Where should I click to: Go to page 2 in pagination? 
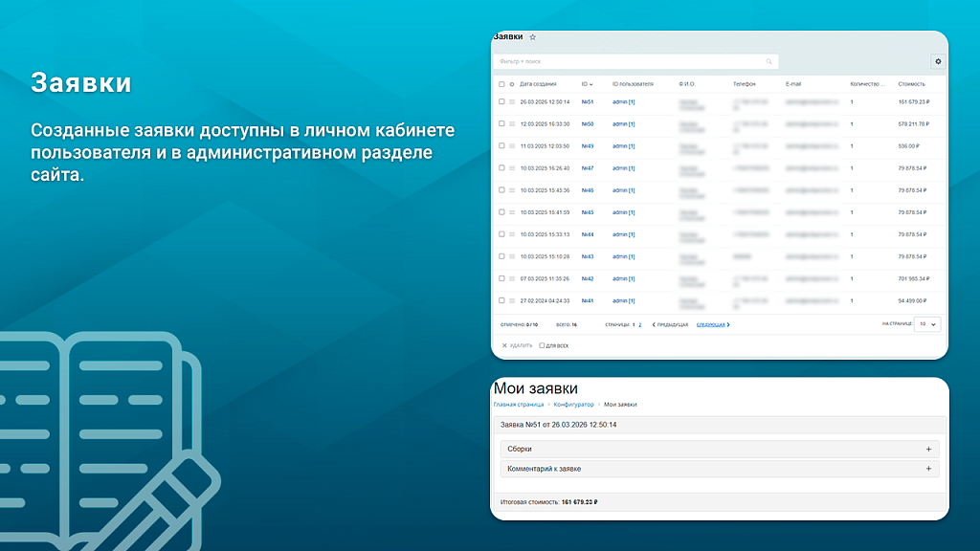(x=640, y=325)
